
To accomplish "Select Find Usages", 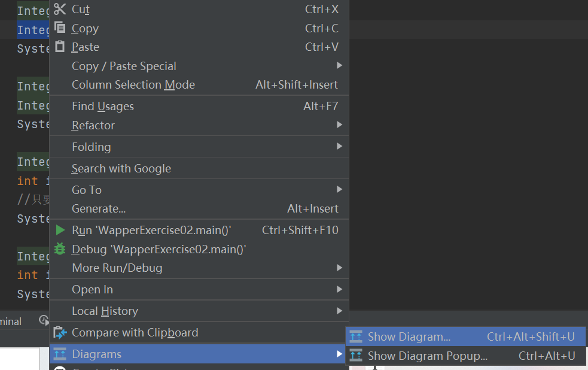I will 199,106.
